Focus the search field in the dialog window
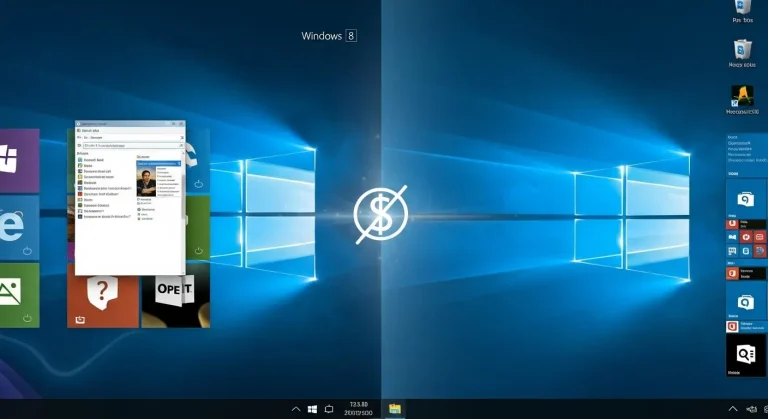Image resolution: width=768 pixels, height=419 pixels. pyautogui.click(x=132, y=146)
